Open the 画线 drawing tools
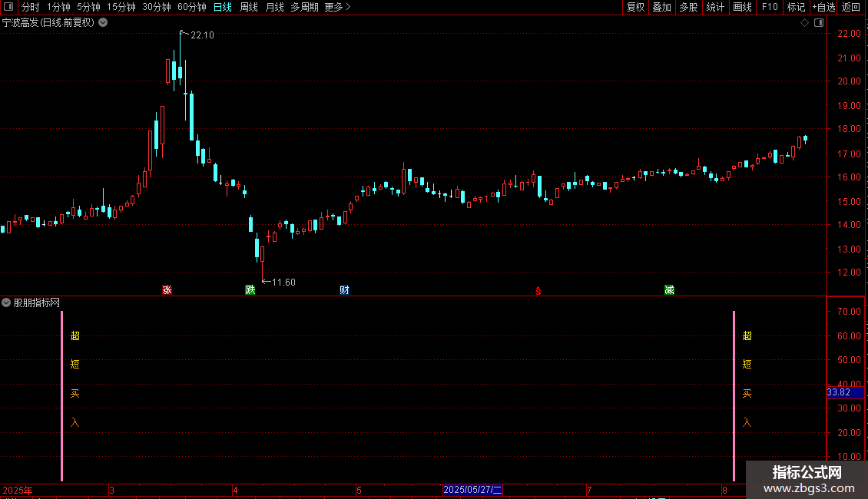868x499 pixels. tap(742, 7)
